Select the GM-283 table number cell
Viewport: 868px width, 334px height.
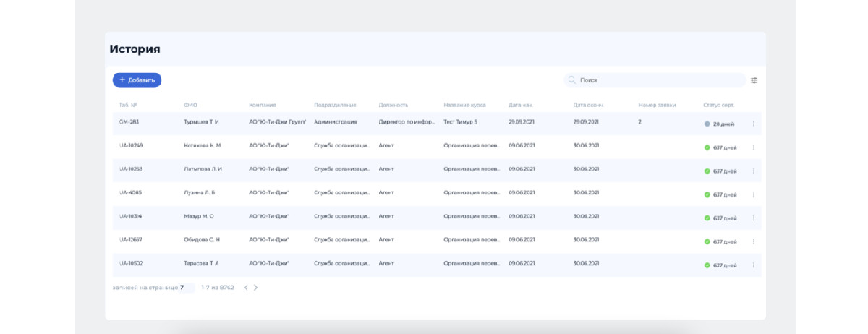click(129, 122)
